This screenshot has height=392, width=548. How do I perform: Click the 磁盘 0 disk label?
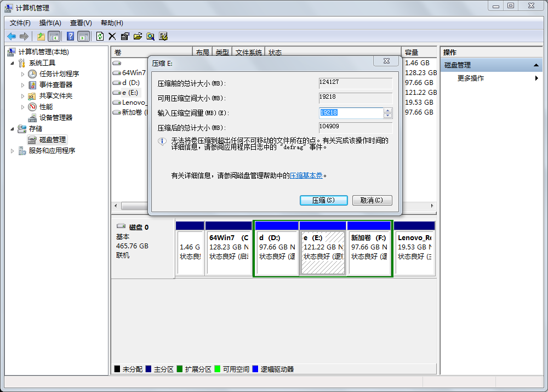(139, 228)
